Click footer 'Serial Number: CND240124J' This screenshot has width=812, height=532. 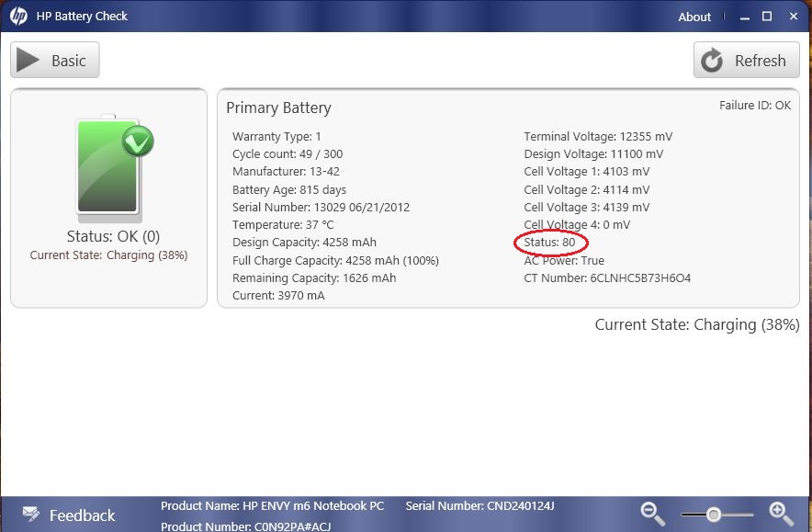pyautogui.click(x=480, y=506)
